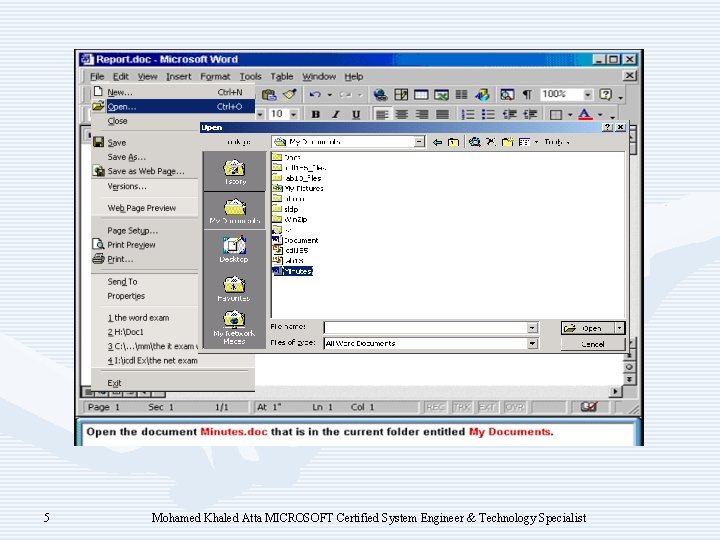Click the Open button in dialog
Screen dimensions: 720x540
coord(588,328)
